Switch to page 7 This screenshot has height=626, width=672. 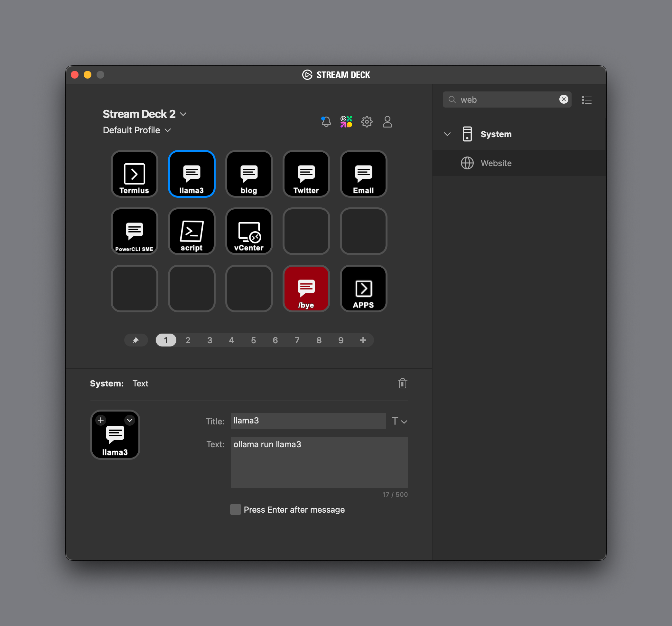click(x=297, y=340)
